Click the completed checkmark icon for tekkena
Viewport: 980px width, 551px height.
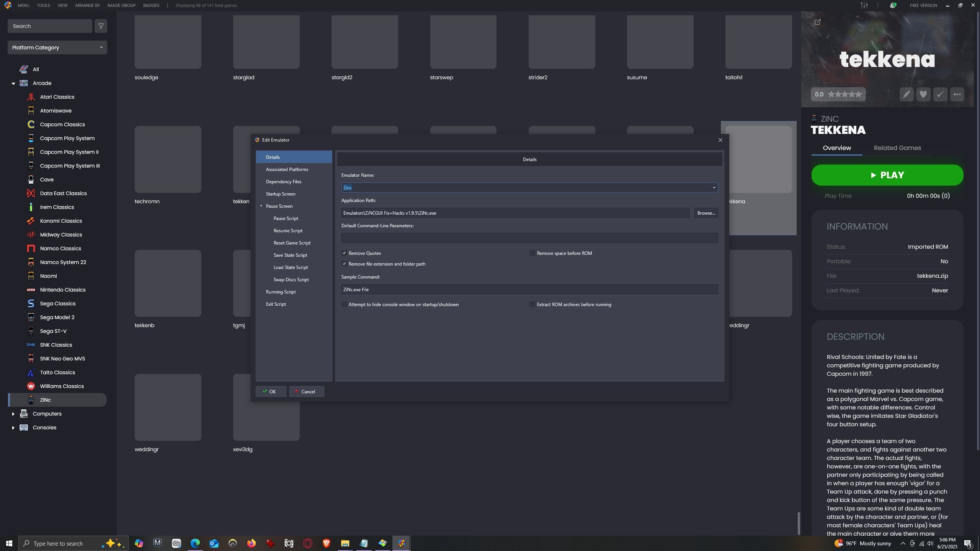point(940,95)
